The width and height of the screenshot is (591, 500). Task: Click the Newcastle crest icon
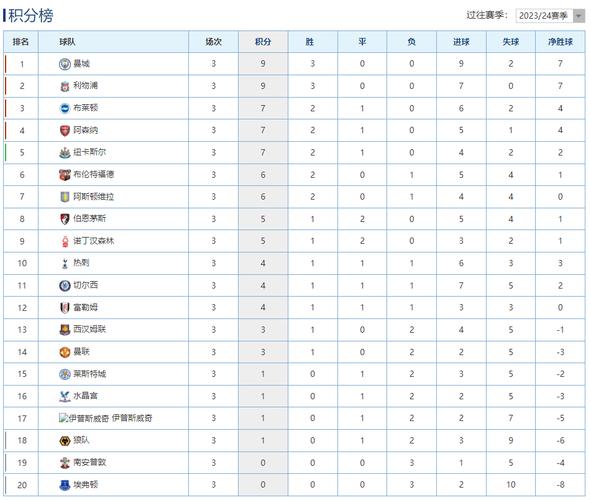coord(65,153)
